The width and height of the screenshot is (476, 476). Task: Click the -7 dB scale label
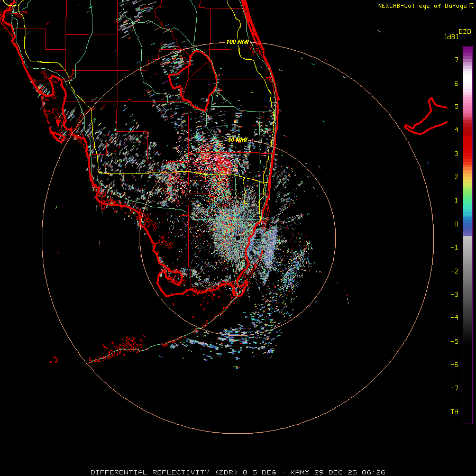[x=454, y=388]
